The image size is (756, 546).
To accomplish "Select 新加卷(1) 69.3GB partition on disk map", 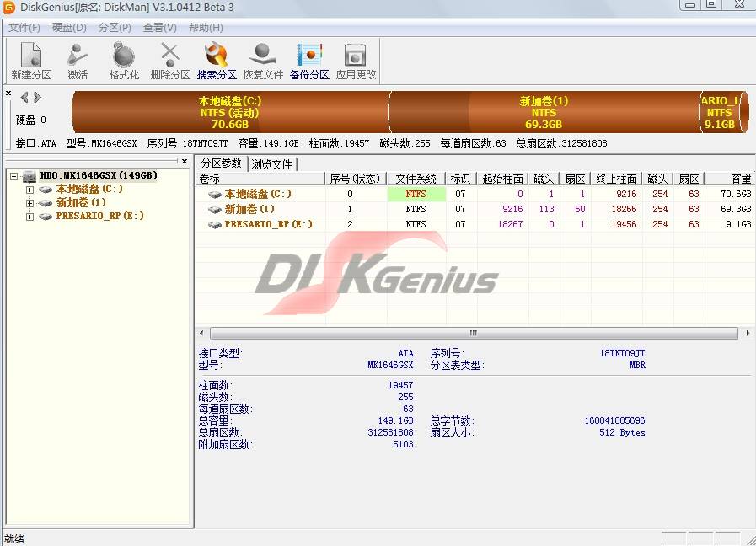I will click(544, 112).
